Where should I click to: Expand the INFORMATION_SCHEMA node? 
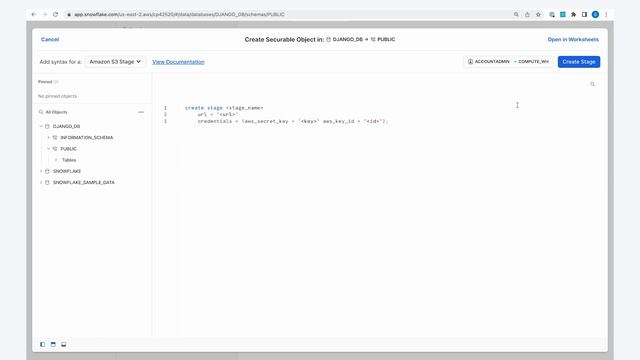pos(49,138)
